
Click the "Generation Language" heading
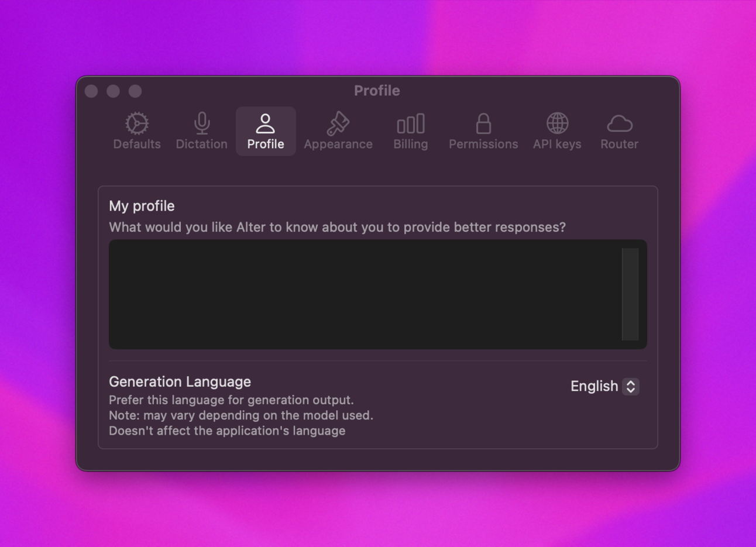180,381
